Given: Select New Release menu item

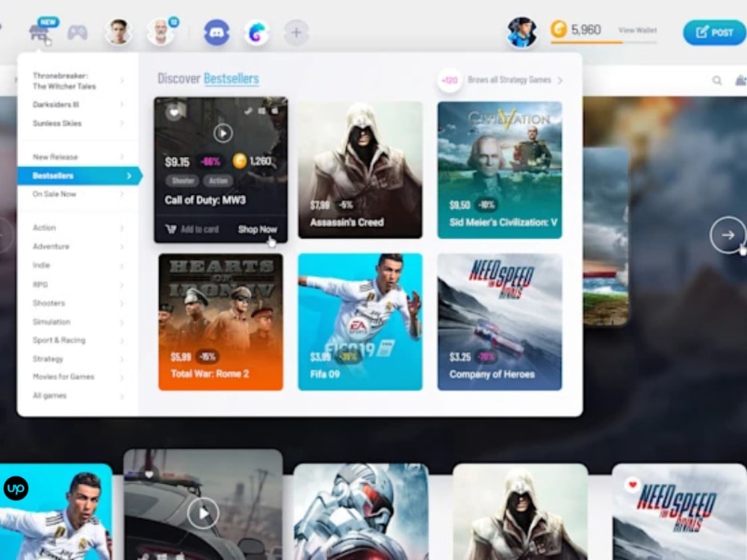Looking at the screenshot, I should pyautogui.click(x=55, y=157).
